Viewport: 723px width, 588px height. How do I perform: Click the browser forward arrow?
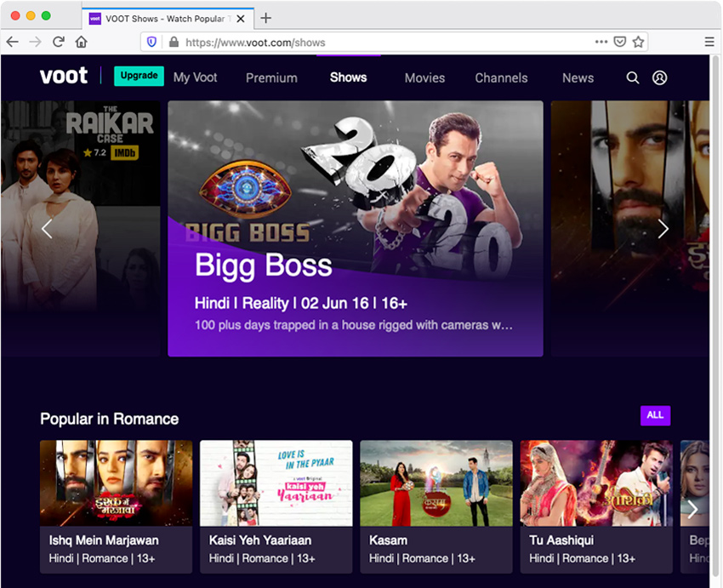tap(35, 42)
